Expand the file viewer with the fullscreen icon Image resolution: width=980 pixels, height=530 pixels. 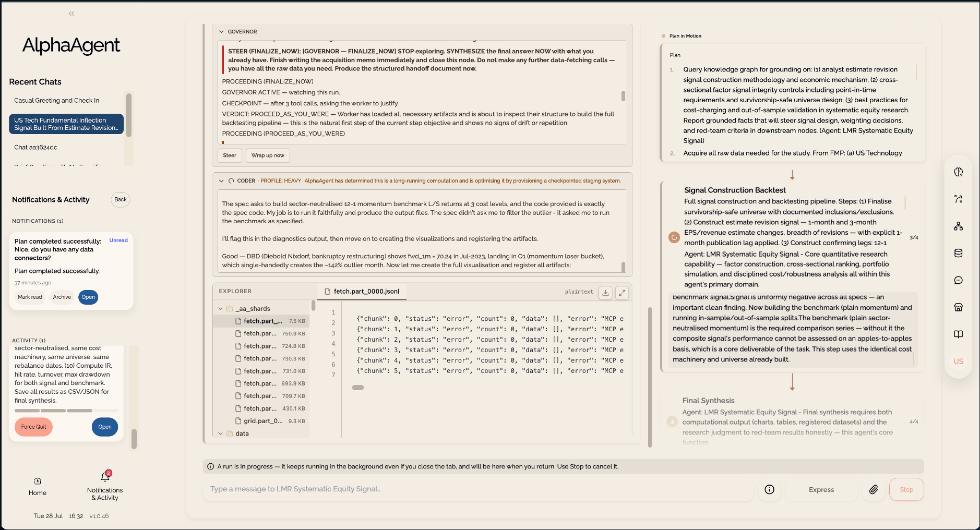pos(622,293)
